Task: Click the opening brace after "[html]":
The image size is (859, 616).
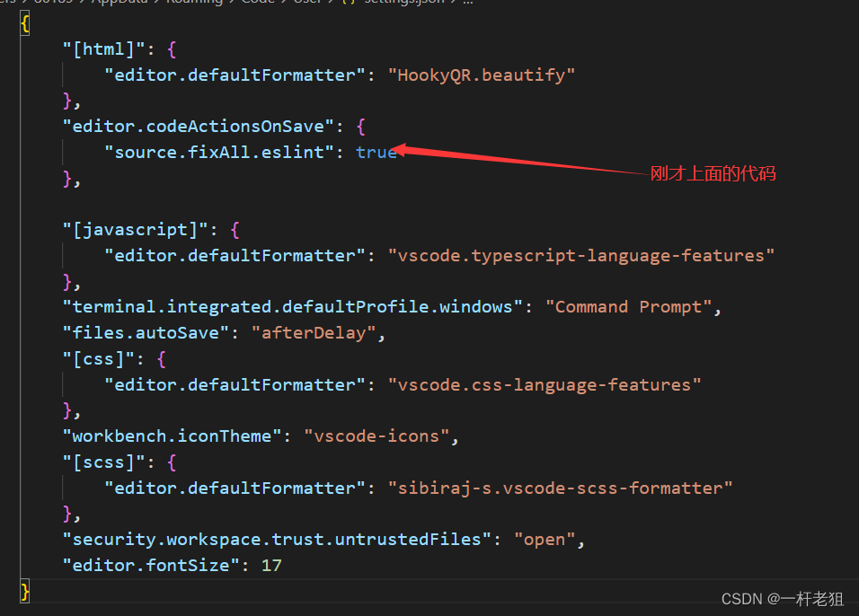Action: point(172,49)
